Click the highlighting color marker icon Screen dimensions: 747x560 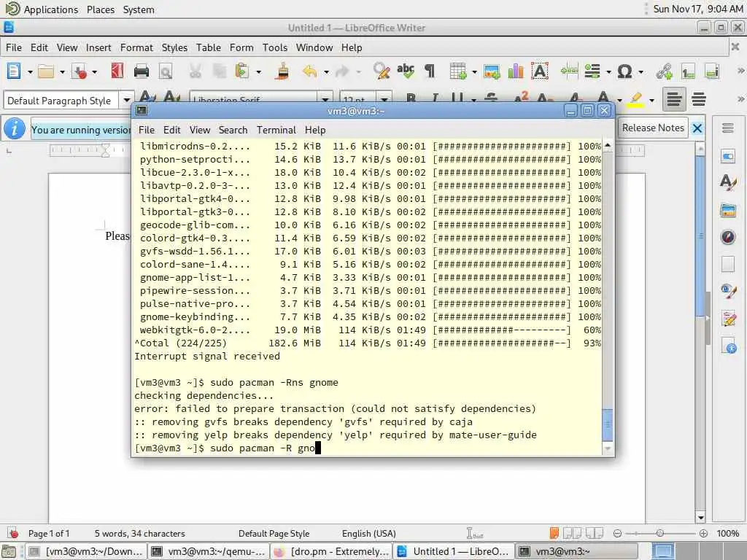coord(635,99)
